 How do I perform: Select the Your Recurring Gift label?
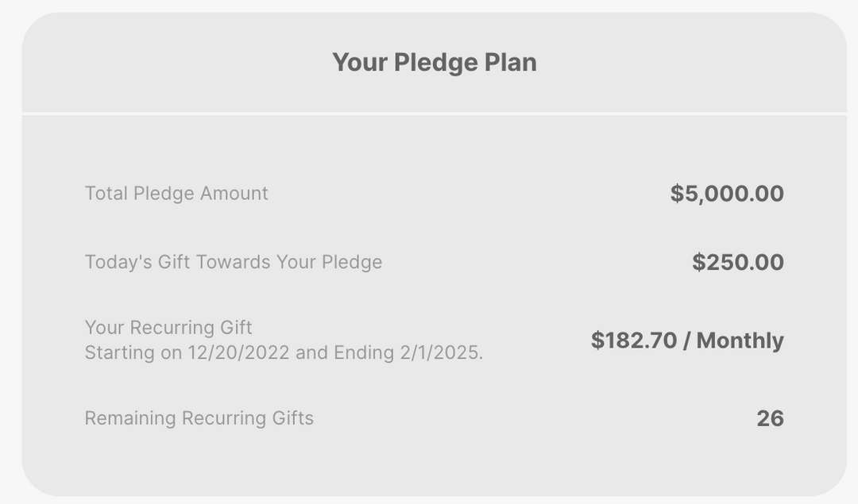pyautogui.click(x=168, y=326)
